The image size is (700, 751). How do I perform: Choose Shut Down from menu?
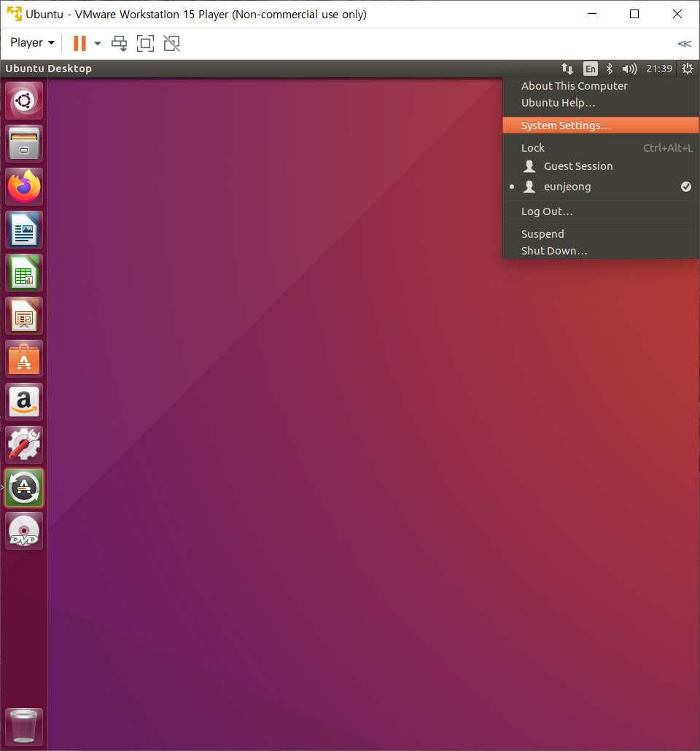(x=601, y=251)
